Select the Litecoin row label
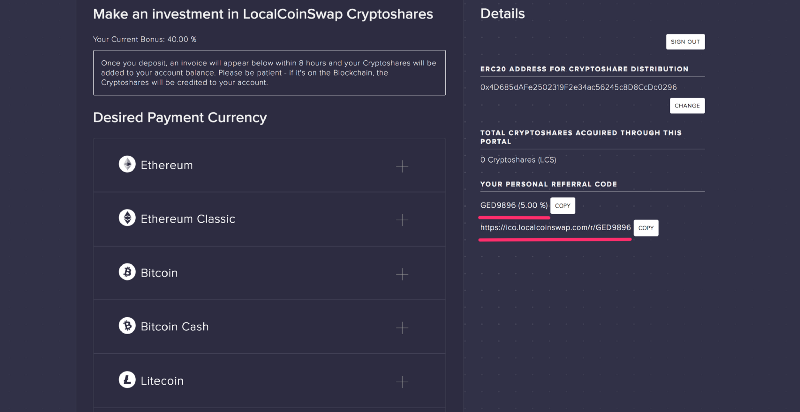Image resolution: width=800 pixels, height=412 pixels. 162,381
